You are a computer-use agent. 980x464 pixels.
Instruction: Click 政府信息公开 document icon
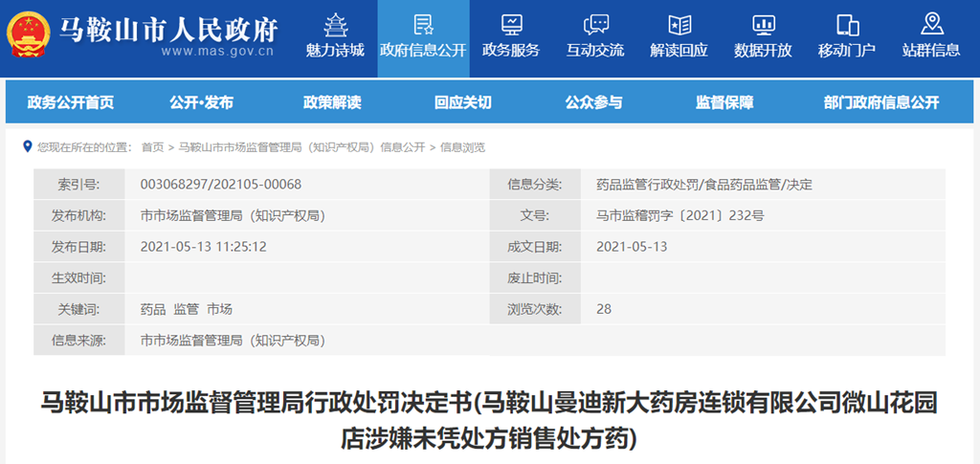pyautogui.click(x=423, y=25)
